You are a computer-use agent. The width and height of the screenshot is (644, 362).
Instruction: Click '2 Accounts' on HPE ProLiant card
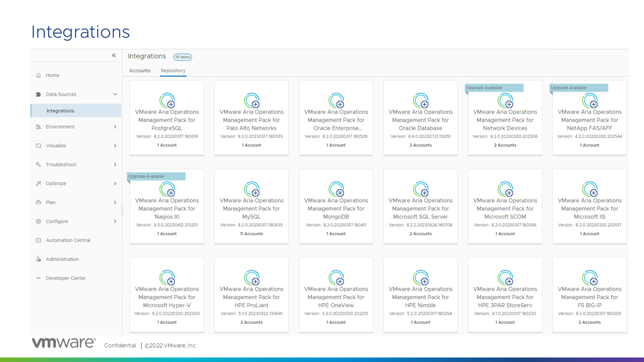pos(252,322)
